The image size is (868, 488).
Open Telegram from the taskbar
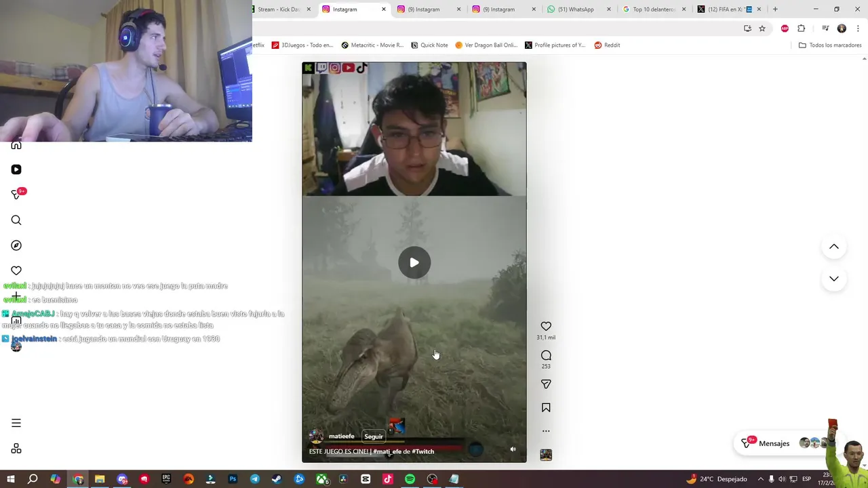[x=254, y=479]
